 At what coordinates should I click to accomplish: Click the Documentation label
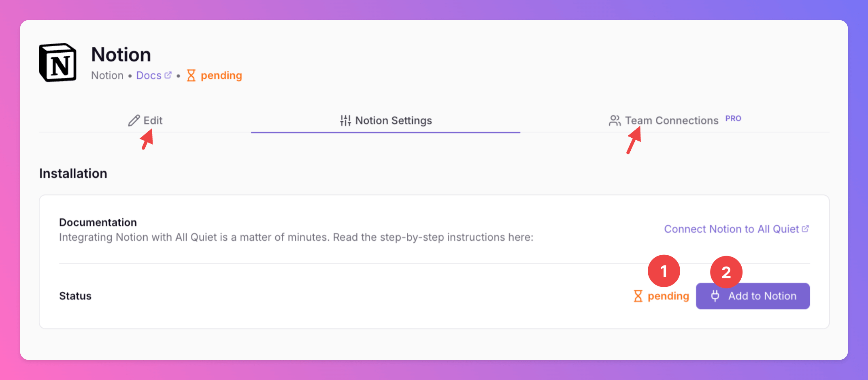[98, 222]
